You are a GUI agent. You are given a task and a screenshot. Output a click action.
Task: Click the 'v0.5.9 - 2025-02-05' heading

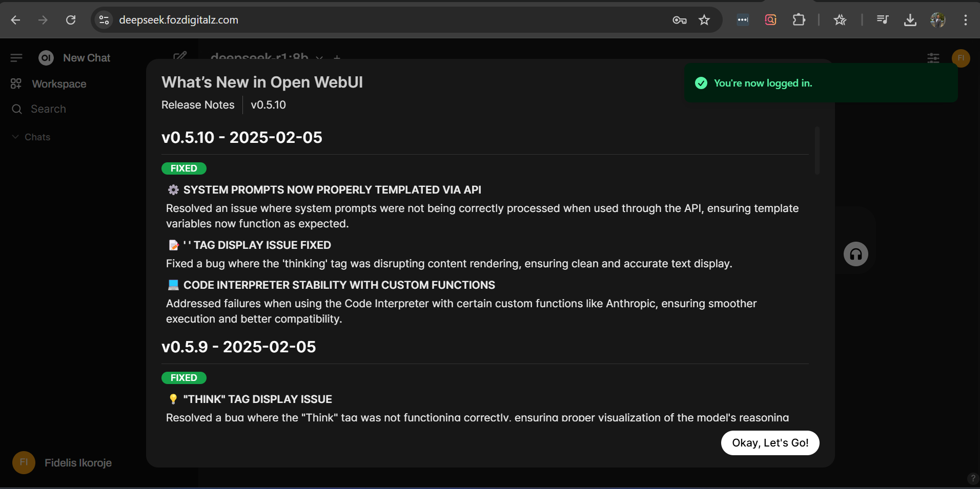coord(239,347)
